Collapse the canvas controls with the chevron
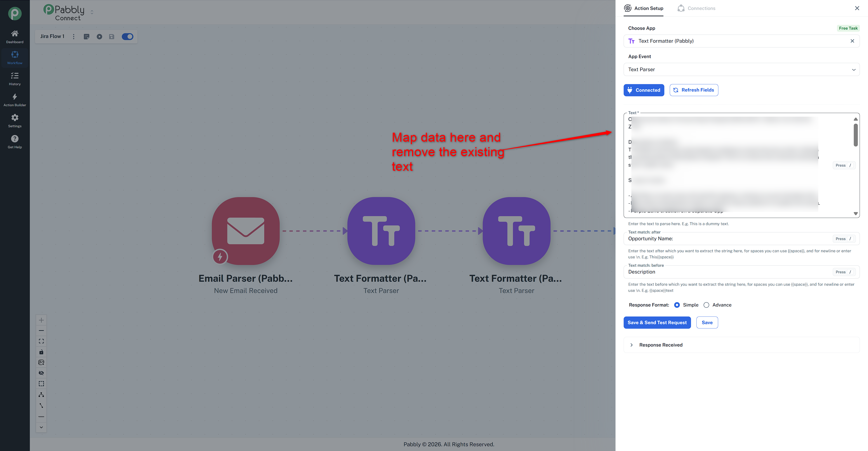Viewport: 868px width, 451px height. [41, 427]
